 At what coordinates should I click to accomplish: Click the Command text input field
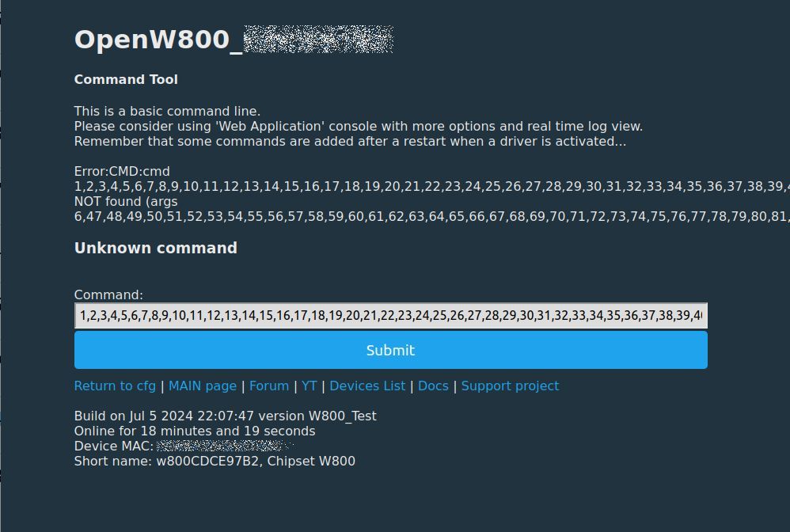(390, 315)
